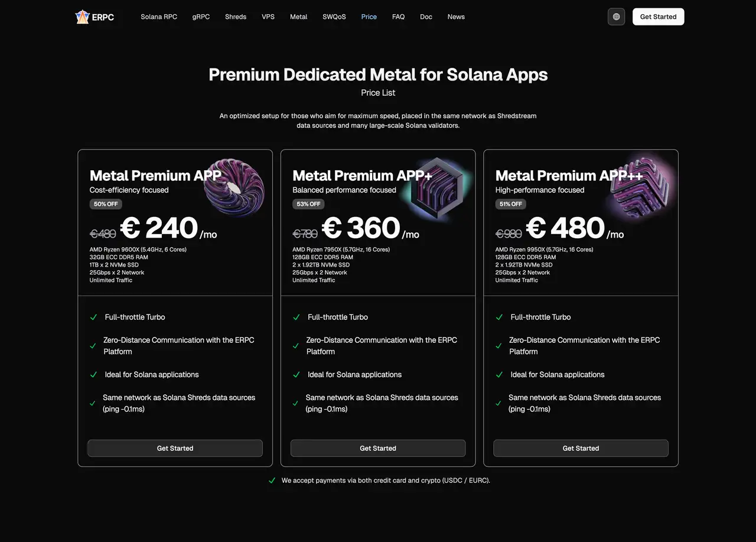Navigate to the VPS section
Viewport: 756px width, 542px height.
click(268, 17)
